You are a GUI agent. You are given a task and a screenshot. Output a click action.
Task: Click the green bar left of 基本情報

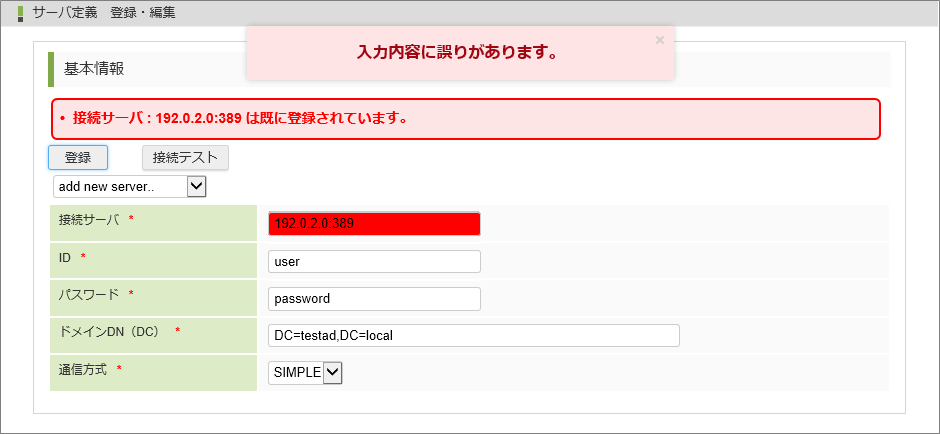pyautogui.click(x=51, y=69)
